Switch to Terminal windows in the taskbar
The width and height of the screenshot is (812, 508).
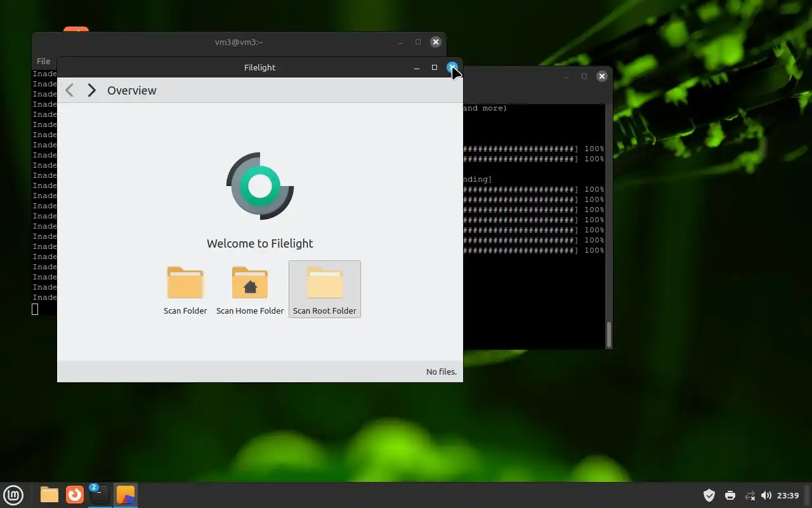point(100,495)
